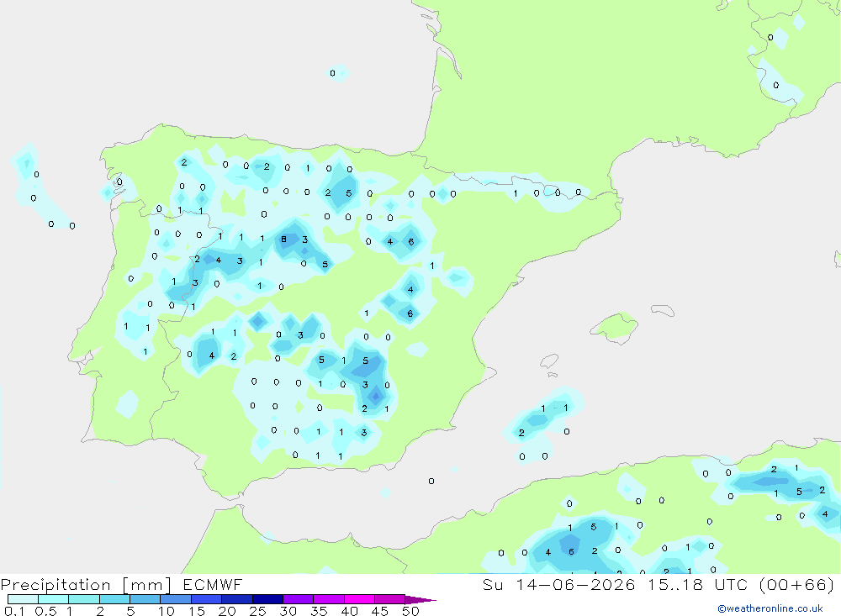
Task: Click the 45–50 mm dark magenta swatch
Action: pyautogui.click(x=390, y=599)
